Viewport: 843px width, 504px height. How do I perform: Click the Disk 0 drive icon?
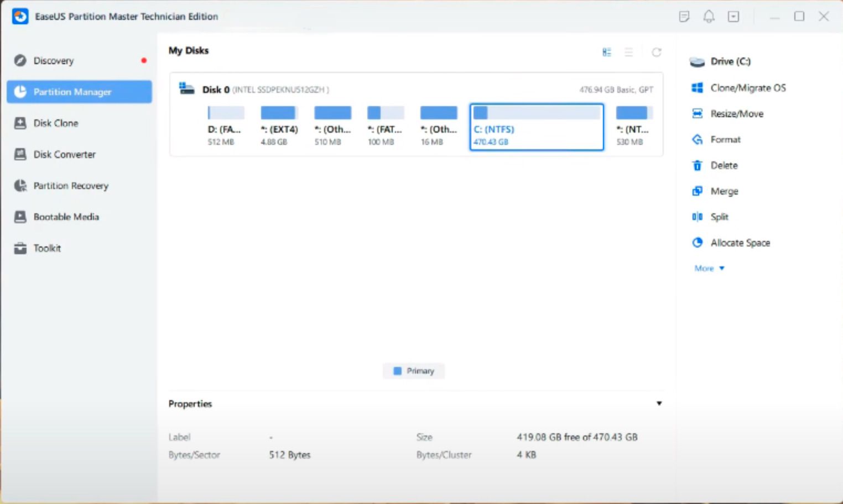click(x=186, y=88)
